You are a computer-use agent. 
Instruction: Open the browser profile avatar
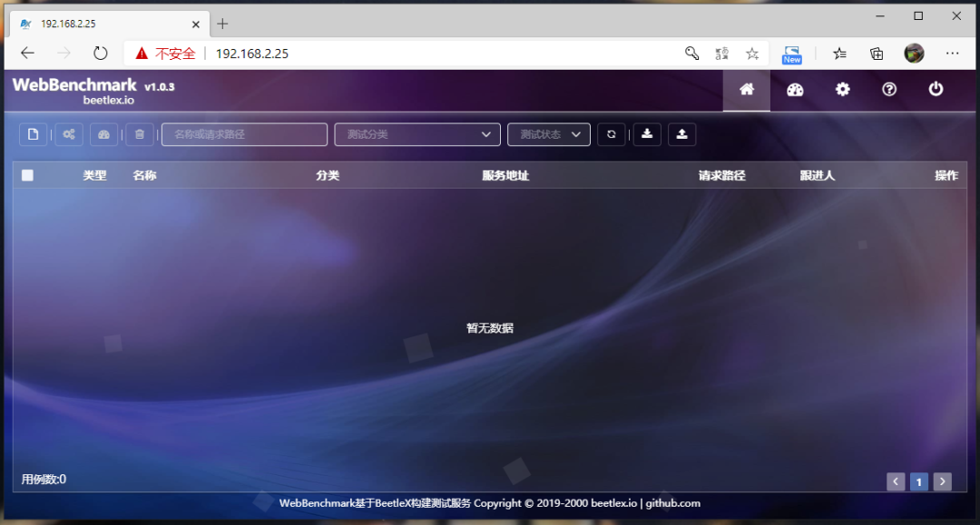[x=914, y=53]
